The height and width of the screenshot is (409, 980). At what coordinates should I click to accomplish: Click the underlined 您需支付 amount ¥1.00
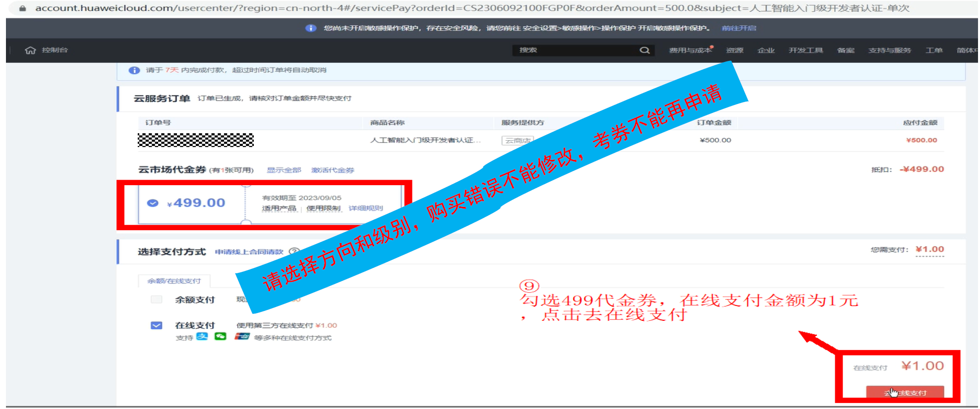pos(930,250)
